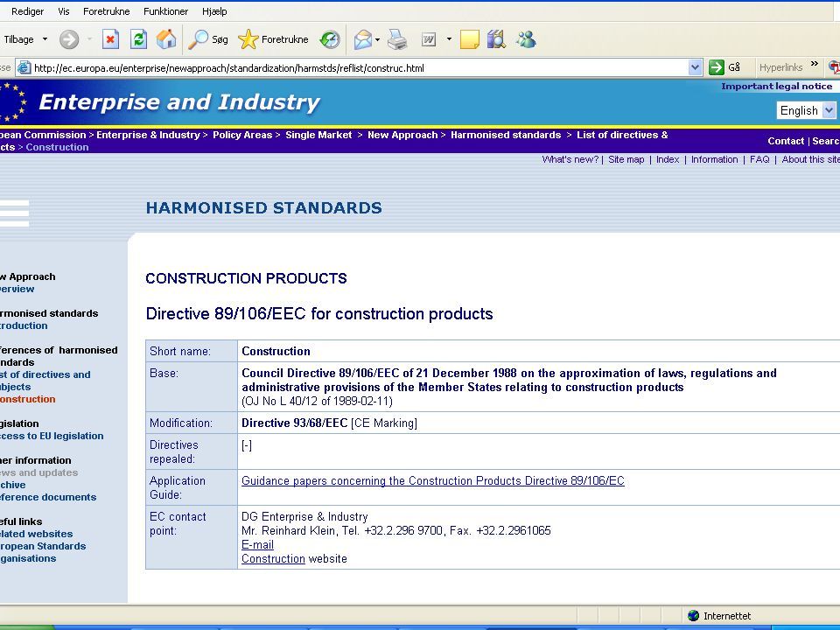This screenshot has height=630, width=840.
Task: Go to Single Market breadcrumb
Action: [x=318, y=135]
